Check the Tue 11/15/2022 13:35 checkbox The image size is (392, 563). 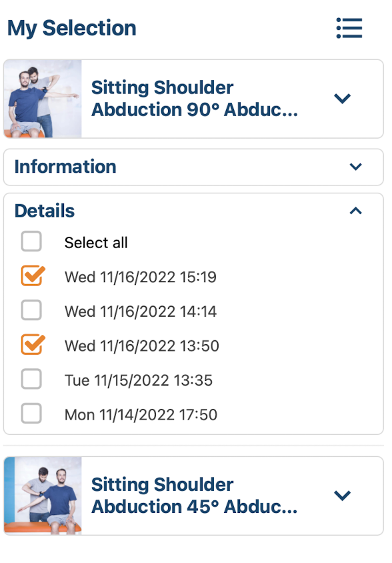pyautogui.click(x=31, y=379)
